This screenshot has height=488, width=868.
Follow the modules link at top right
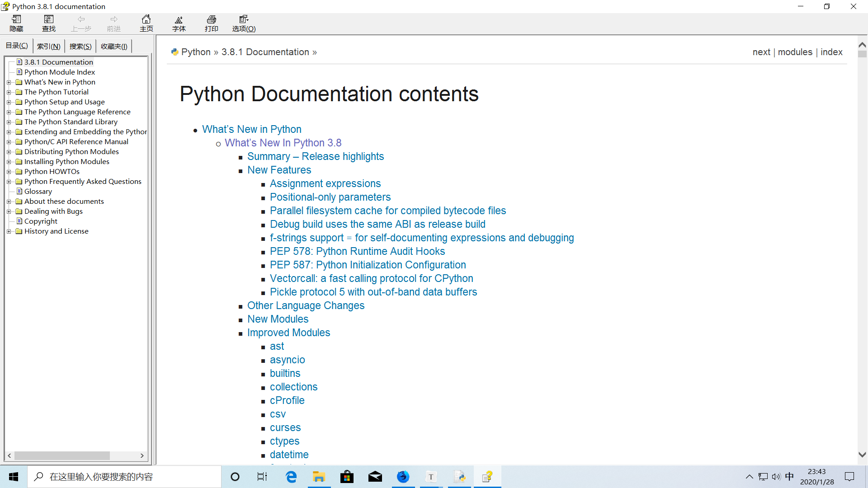pos(795,52)
